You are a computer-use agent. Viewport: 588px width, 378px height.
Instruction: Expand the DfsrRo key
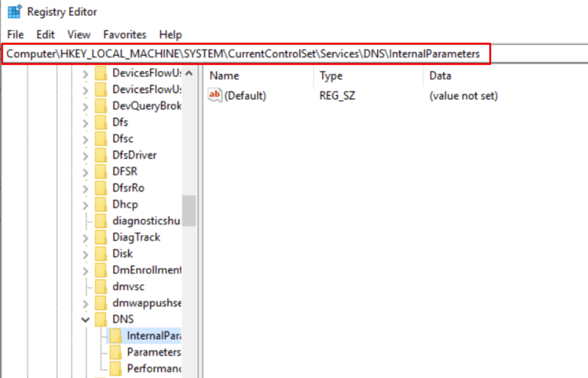pos(85,189)
